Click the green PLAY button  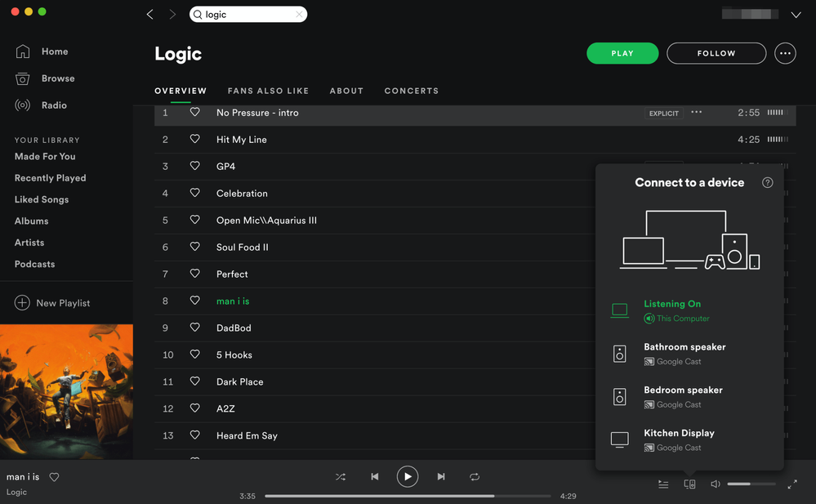tap(622, 53)
